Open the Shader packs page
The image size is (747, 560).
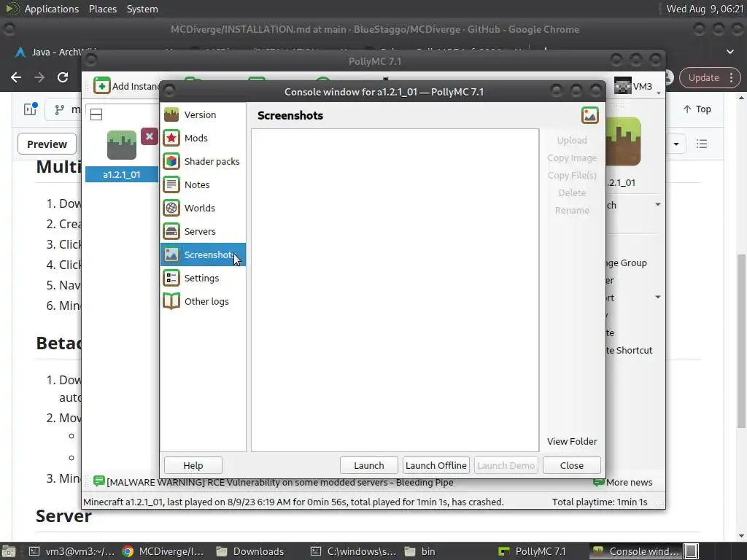pos(203,161)
